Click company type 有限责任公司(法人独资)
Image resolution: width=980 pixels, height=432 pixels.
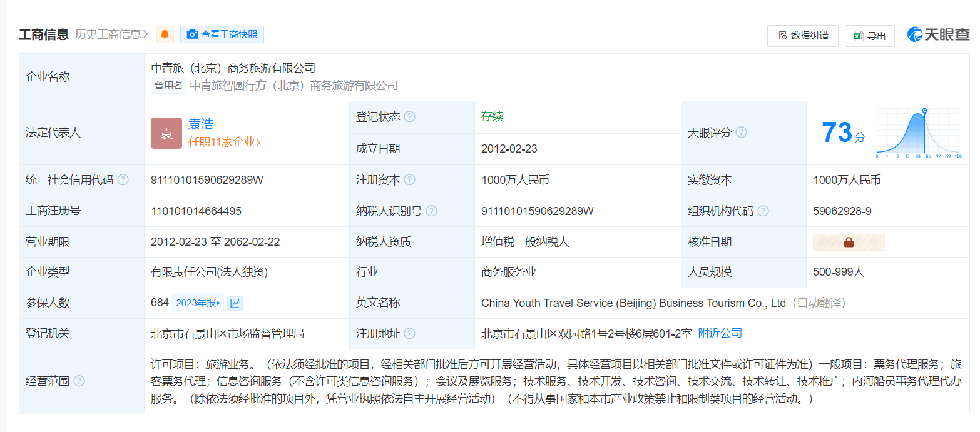(210, 273)
